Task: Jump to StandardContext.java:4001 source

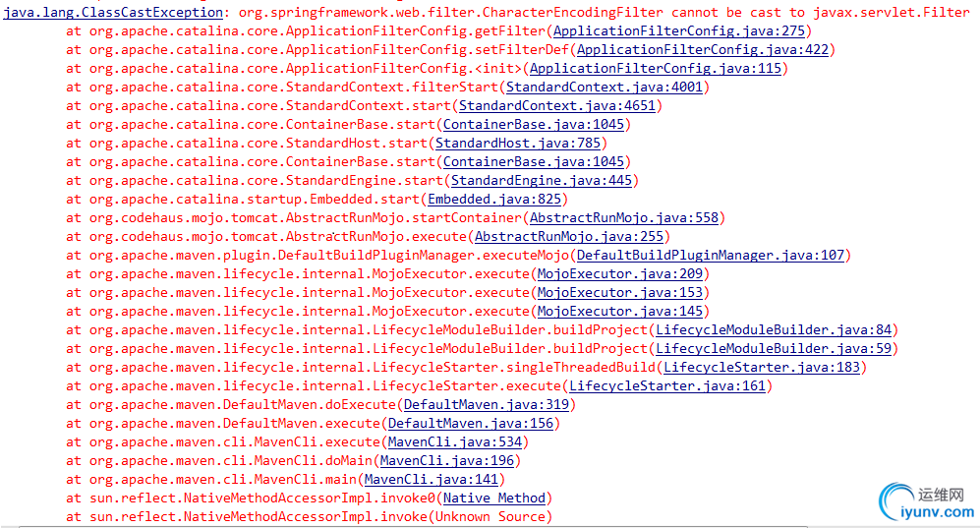Action: 605,87
